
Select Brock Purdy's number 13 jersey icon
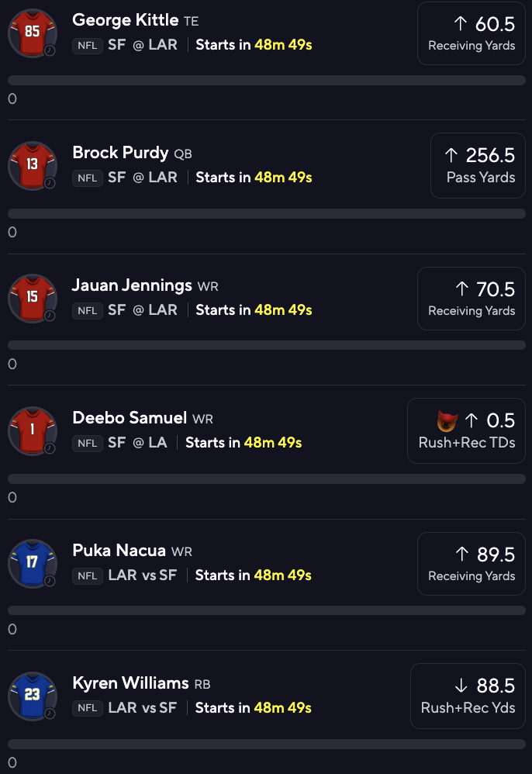(33, 165)
